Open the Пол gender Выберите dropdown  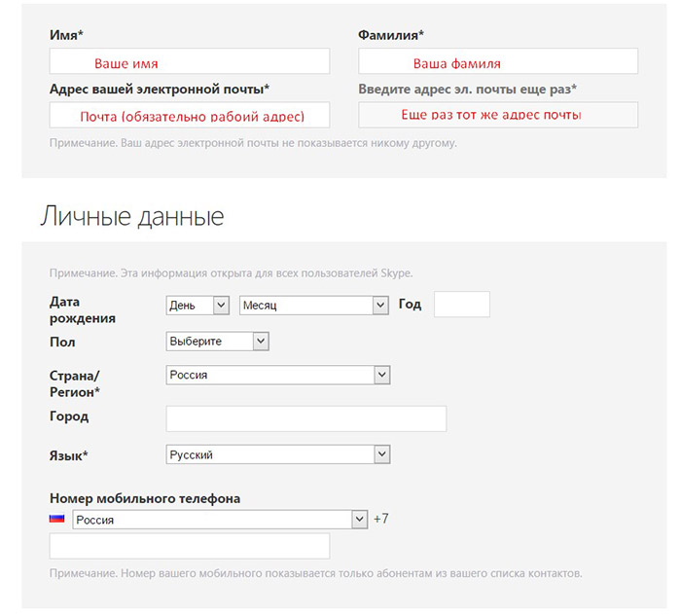pyautogui.click(x=218, y=342)
